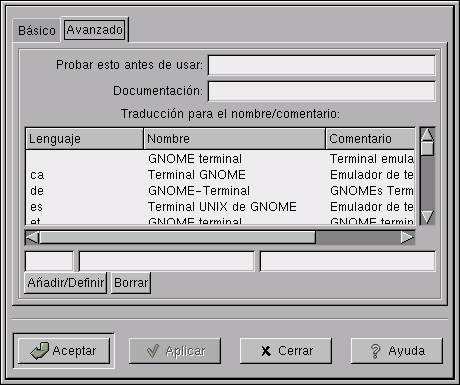Select the ca Terminal GNOME row
This screenshot has width=460, height=385.
[220, 175]
